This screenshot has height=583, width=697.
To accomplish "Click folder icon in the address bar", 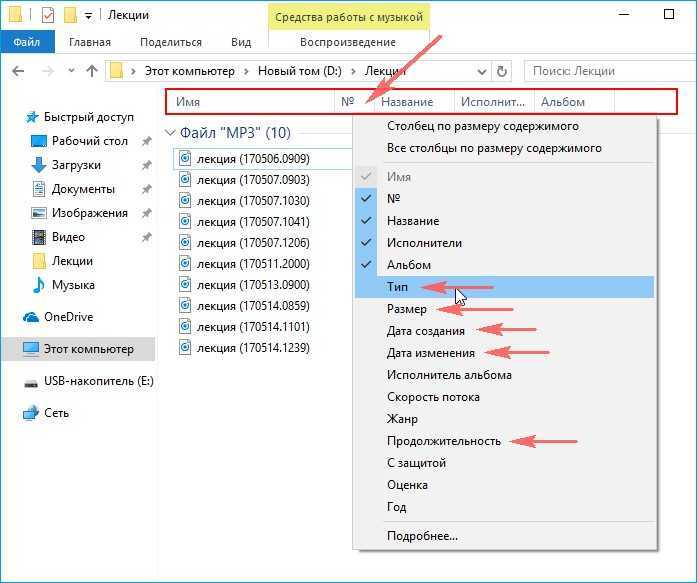I will [116, 71].
